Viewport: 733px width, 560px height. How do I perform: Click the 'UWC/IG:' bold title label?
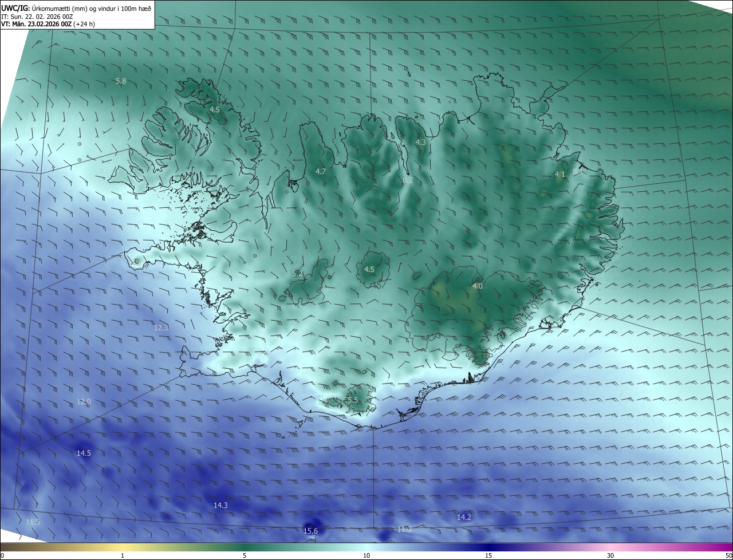[15, 8]
